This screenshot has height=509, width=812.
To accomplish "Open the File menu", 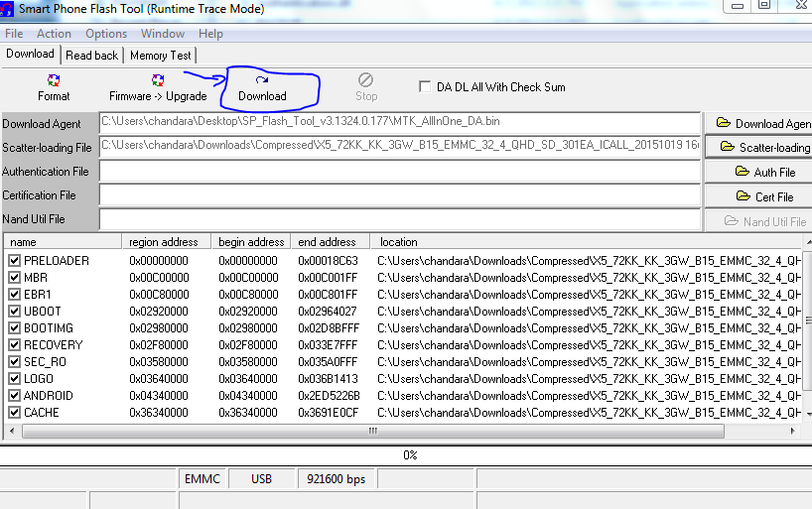I will click(x=14, y=34).
